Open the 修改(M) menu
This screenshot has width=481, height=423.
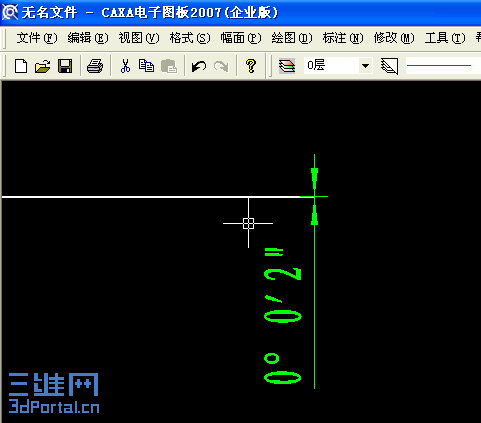(x=394, y=38)
